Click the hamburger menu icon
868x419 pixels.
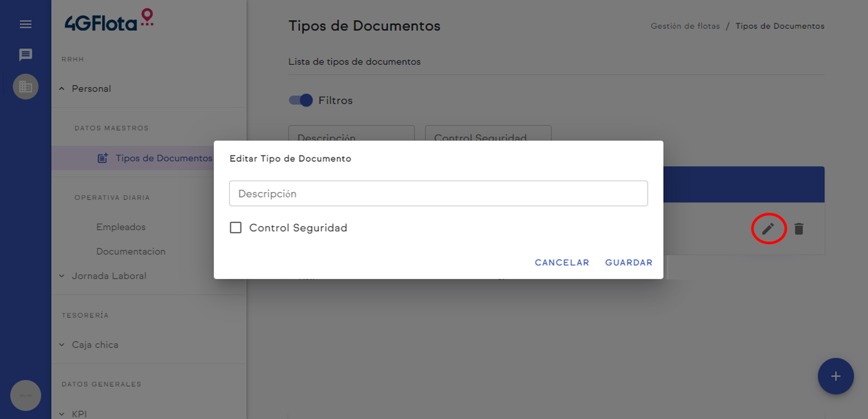tap(26, 24)
